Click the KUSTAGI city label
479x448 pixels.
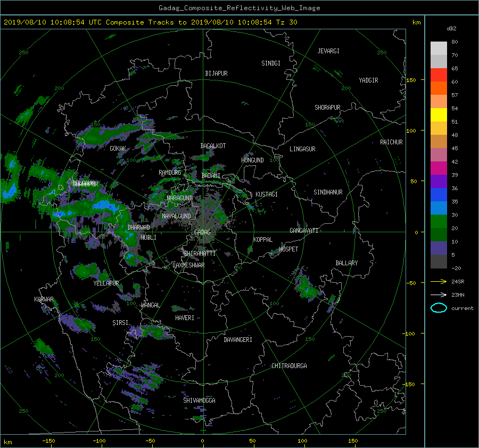click(267, 194)
